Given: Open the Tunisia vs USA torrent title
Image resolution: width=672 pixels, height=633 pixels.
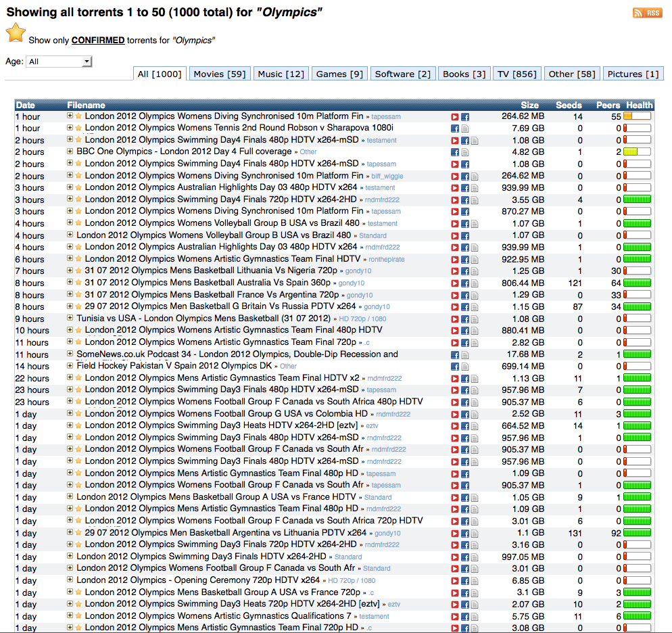Looking at the screenshot, I should click(x=203, y=319).
